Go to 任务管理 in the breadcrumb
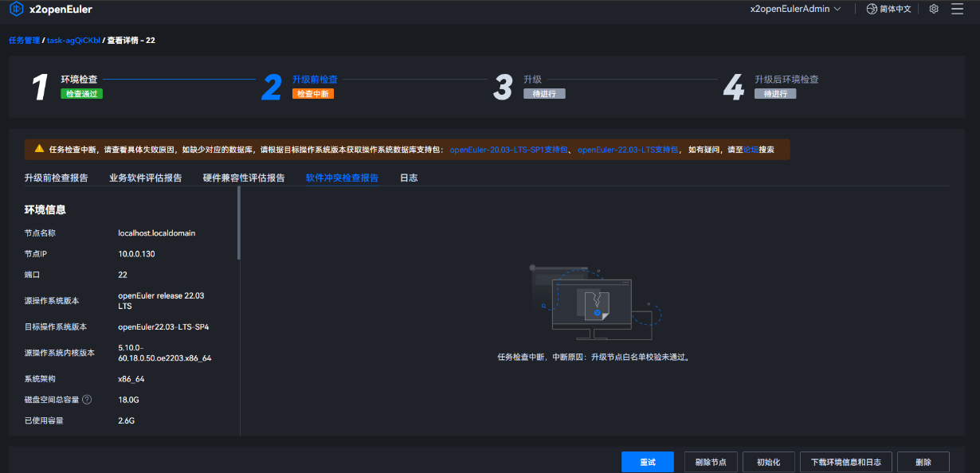 pos(24,40)
